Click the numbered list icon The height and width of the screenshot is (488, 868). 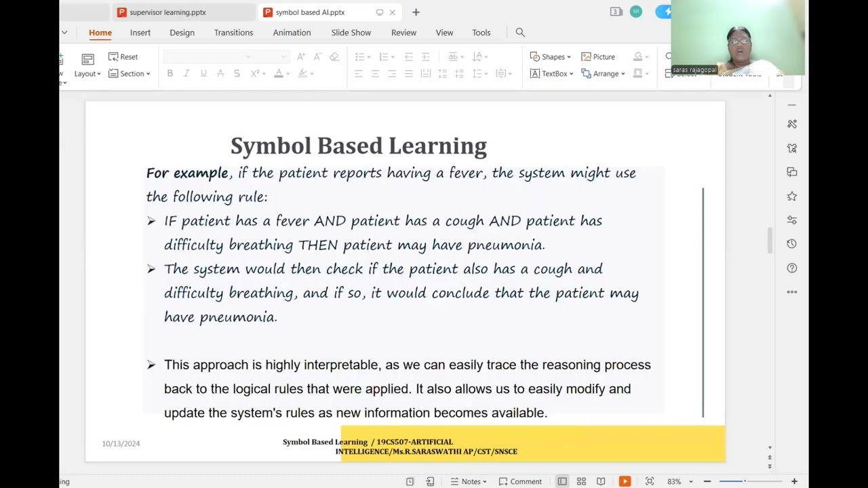tap(384, 57)
